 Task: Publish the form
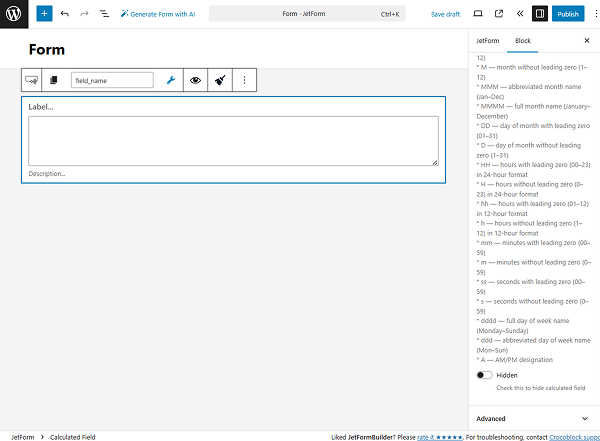point(568,14)
